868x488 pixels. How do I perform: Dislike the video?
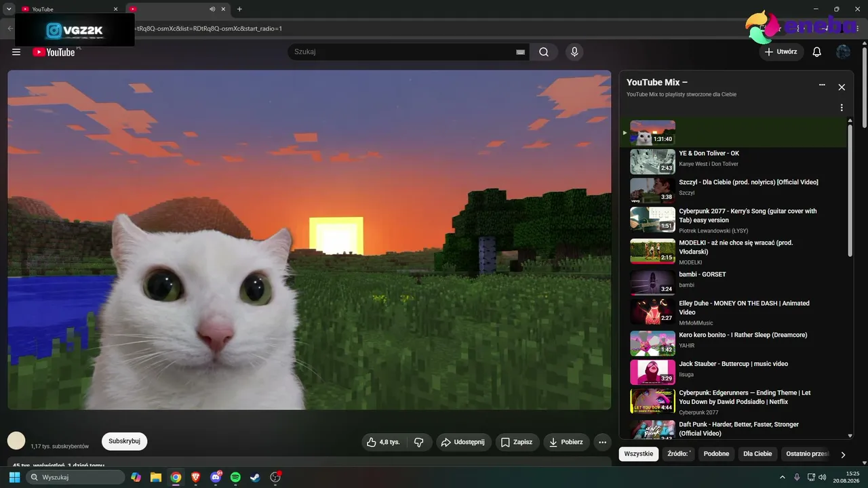[419, 442]
